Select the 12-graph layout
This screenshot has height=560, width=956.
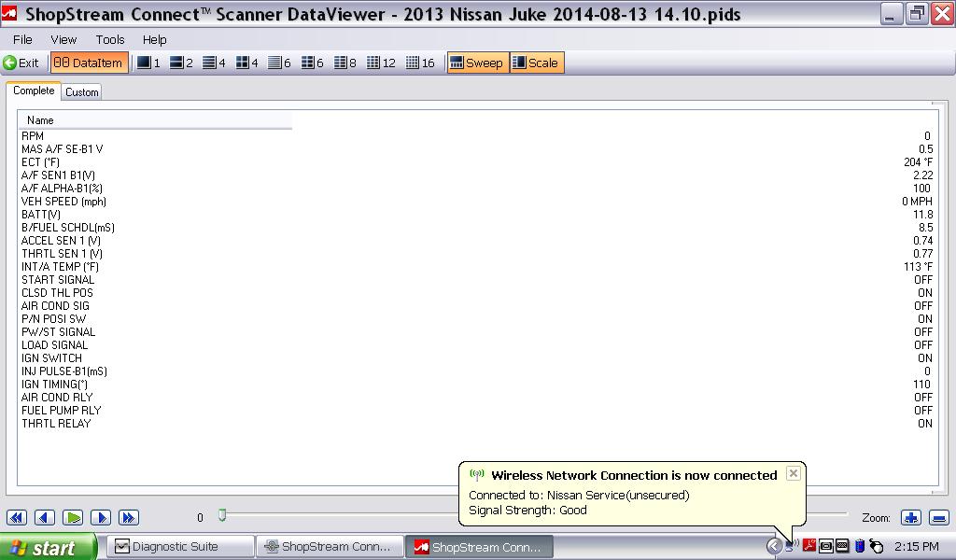tap(381, 63)
